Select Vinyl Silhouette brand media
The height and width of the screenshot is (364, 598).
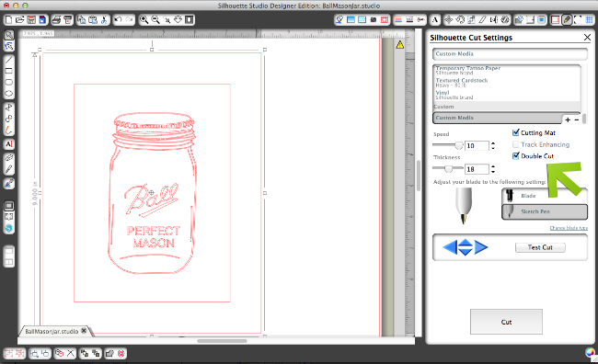point(507,95)
